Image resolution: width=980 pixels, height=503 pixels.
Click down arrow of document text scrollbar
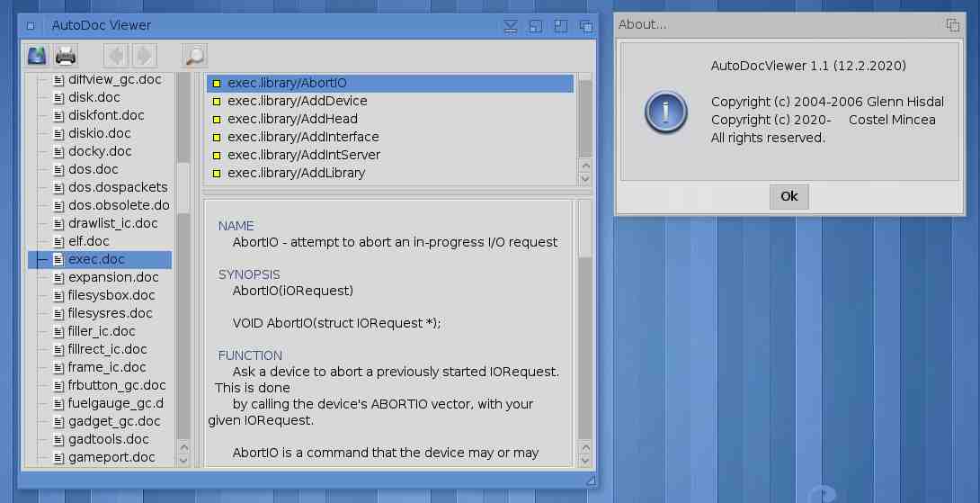pyautogui.click(x=585, y=461)
